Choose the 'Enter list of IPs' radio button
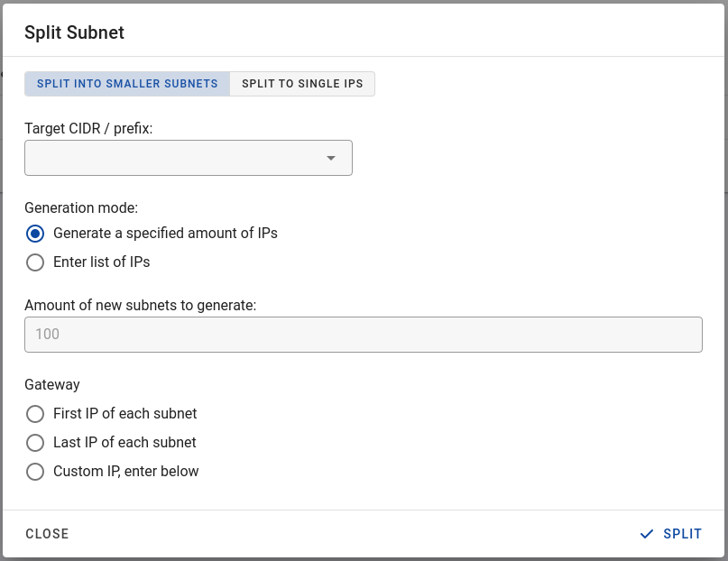The width and height of the screenshot is (728, 561). 35,262
